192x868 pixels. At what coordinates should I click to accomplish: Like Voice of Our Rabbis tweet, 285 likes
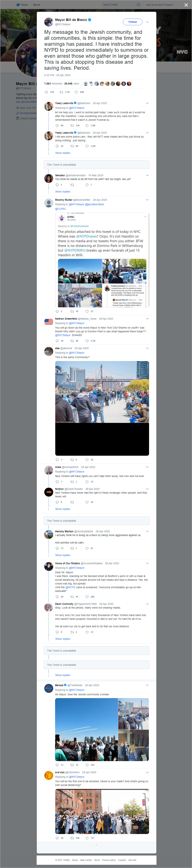(87, 597)
